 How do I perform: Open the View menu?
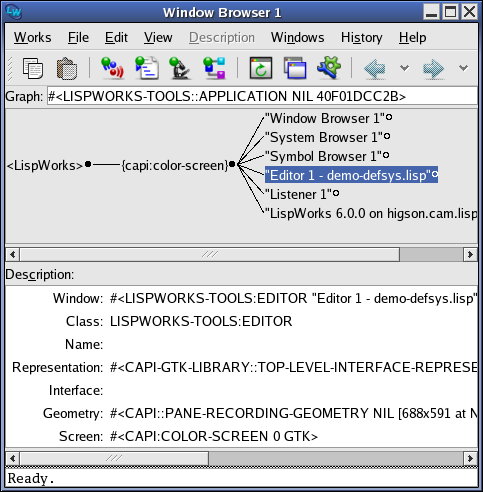pos(158,37)
